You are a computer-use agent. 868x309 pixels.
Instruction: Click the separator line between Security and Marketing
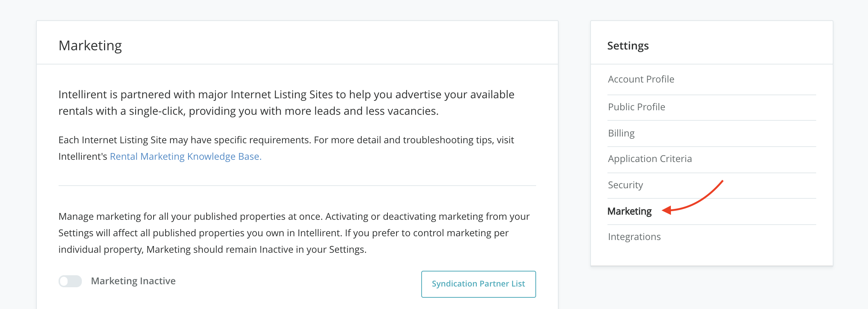point(711,198)
